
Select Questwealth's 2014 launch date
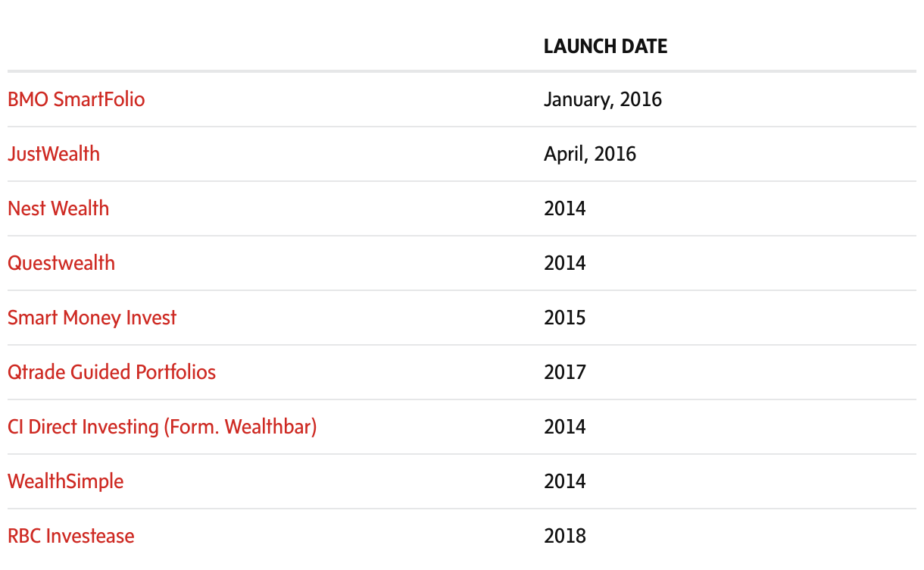coord(564,263)
